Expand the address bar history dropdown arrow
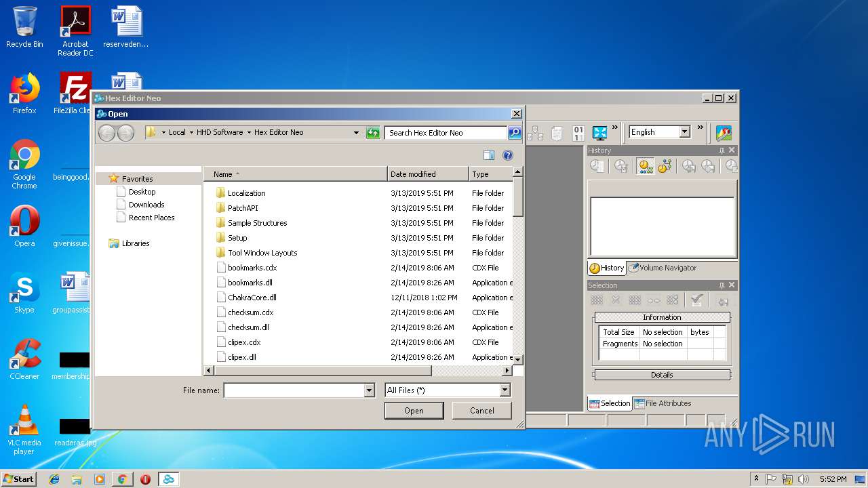The width and height of the screenshot is (868, 488). point(357,133)
